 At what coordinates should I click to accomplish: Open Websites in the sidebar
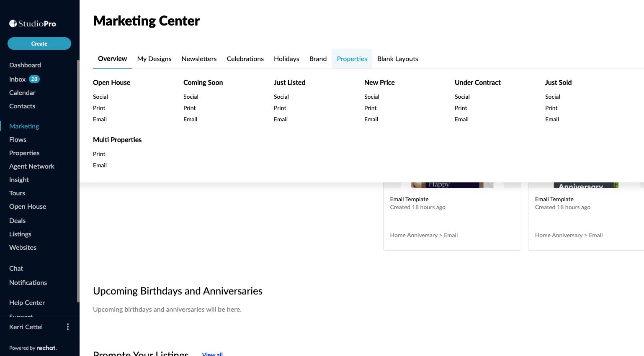[x=23, y=247]
